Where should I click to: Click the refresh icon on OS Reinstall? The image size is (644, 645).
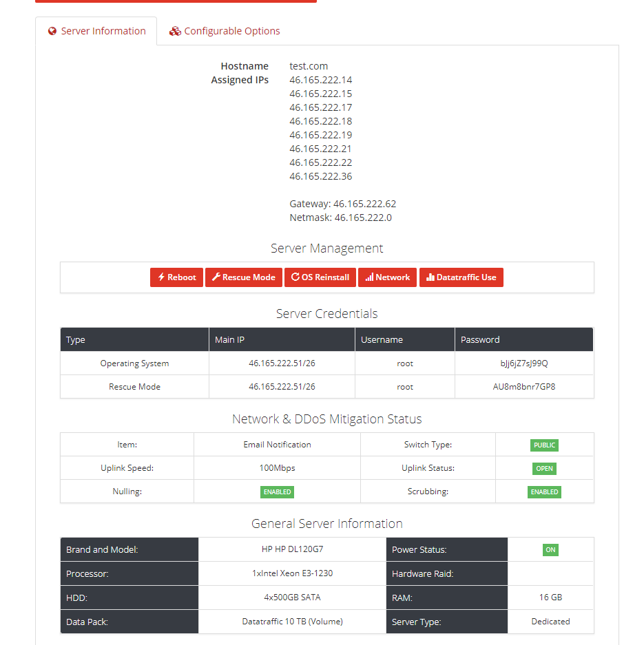pyautogui.click(x=295, y=277)
